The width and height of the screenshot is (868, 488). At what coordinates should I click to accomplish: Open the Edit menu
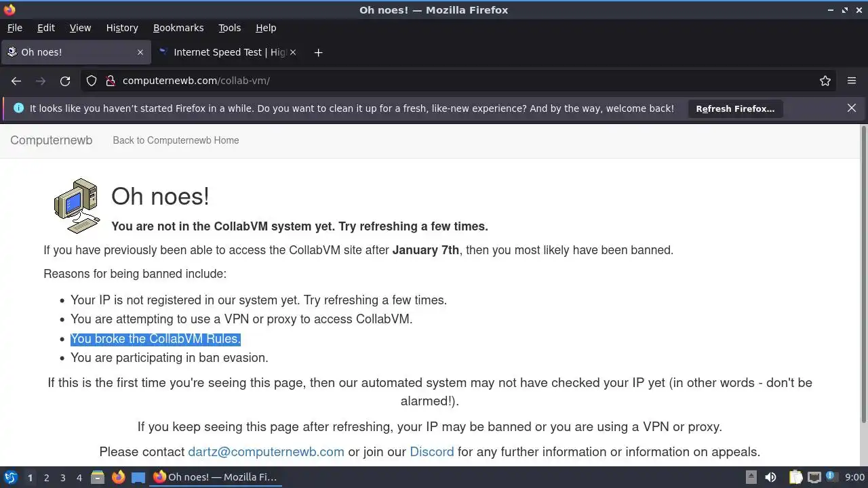point(46,28)
